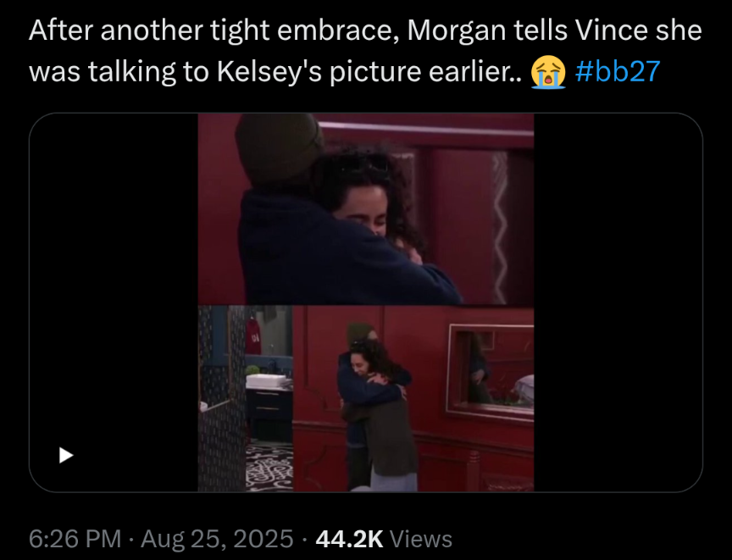This screenshot has height=560, width=732.
Task: Click the Aug 25, 2025 date
Action: coord(217,539)
